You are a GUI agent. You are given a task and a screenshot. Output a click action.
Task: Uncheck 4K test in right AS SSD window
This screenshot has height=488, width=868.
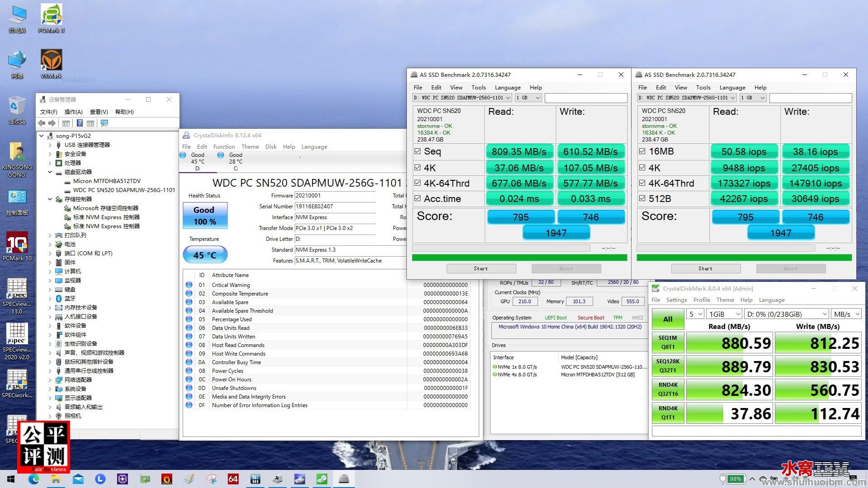(x=642, y=168)
